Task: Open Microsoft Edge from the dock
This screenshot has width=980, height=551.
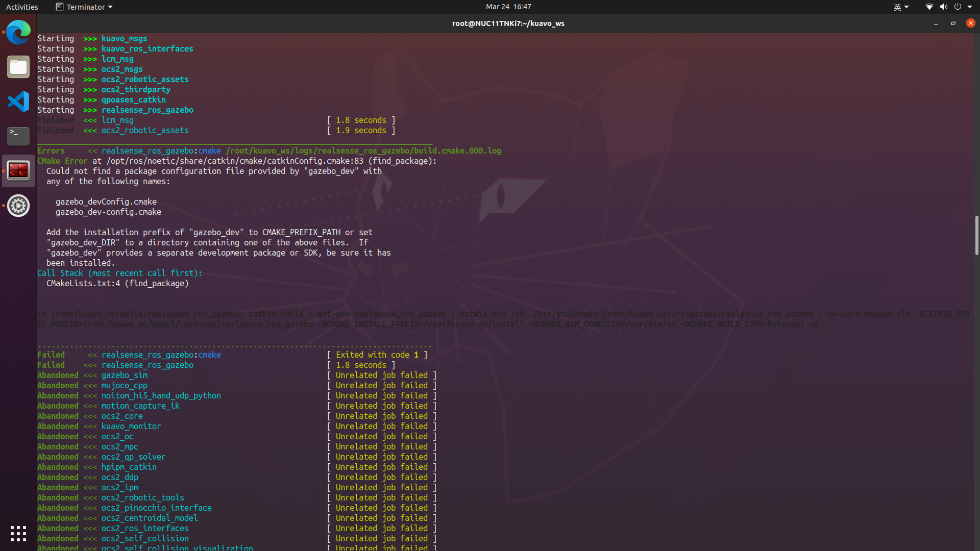Action: (x=18, y=32)
